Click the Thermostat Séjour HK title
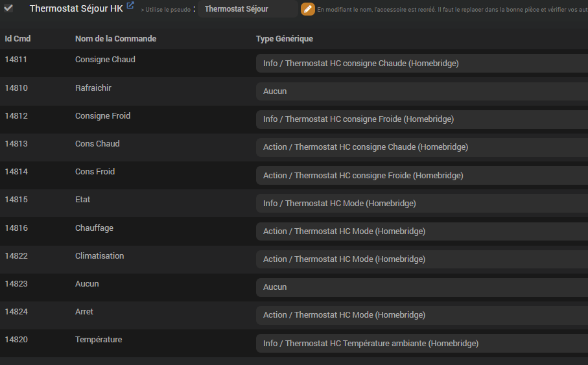 pos(76,8)
